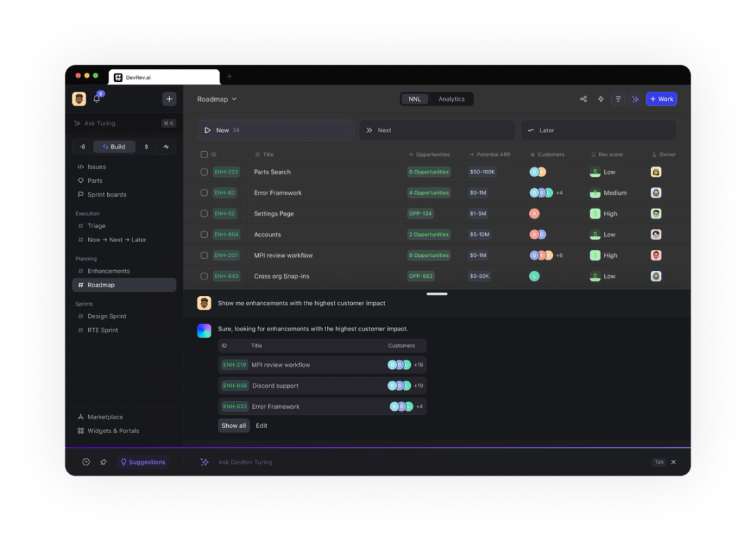The image size is (756, 541).
Task: Click Edit below chat results
Action: tap(261, 426)
